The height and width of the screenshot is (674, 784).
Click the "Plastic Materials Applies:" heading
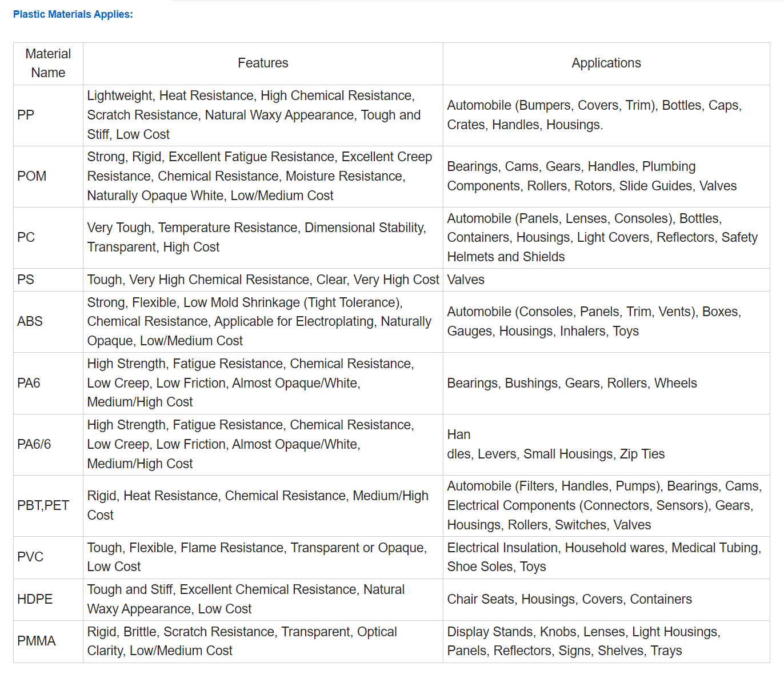coord(73,14)
